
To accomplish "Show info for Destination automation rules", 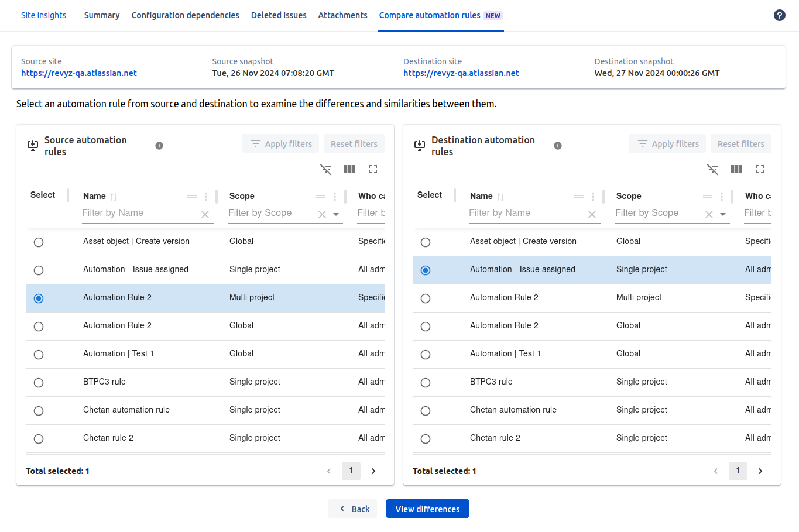I will pyautogui.click(x=558, y=146).
